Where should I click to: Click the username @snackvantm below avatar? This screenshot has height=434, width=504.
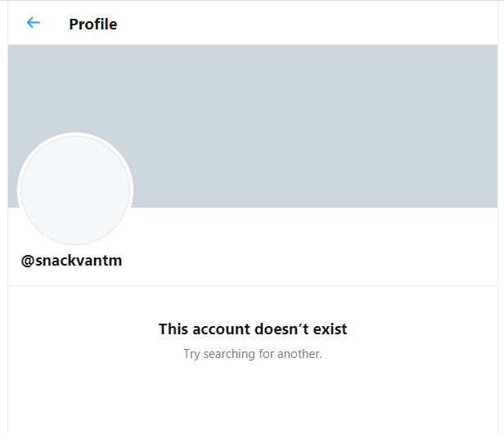71,261
